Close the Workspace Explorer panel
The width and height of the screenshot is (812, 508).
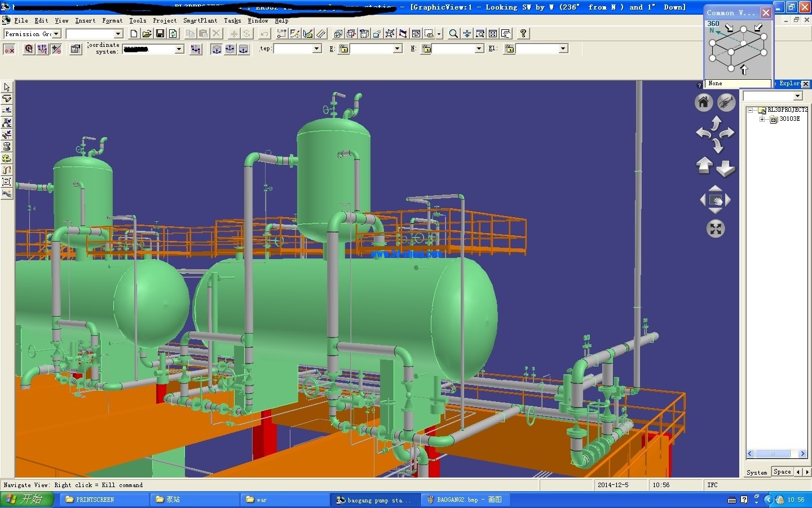806,84
